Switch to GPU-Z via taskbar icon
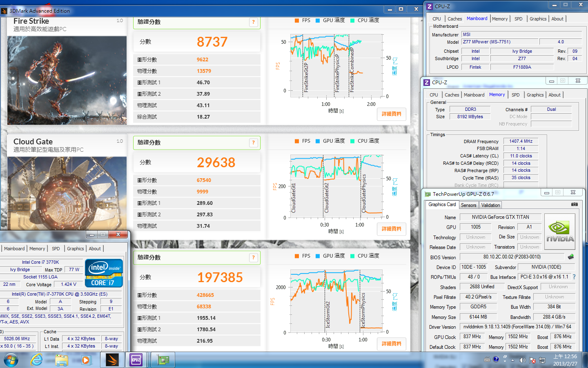Image resolution: width=588 pixels, height=368 pixels. tap(163, 360)
